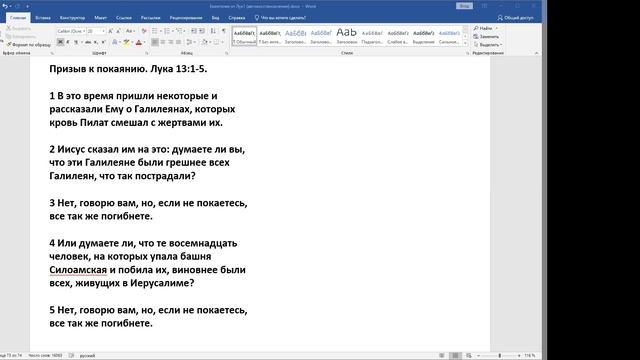Screen dimensions: 640x360
Task: Open ribbon display options in title bar
Action: coord(484,6)
